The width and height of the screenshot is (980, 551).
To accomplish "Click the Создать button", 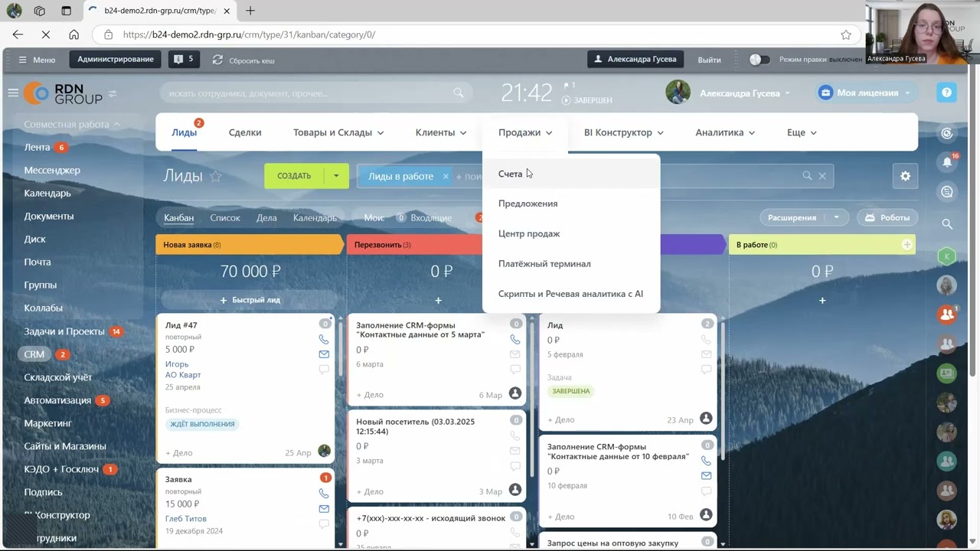I will coord(294,176).
